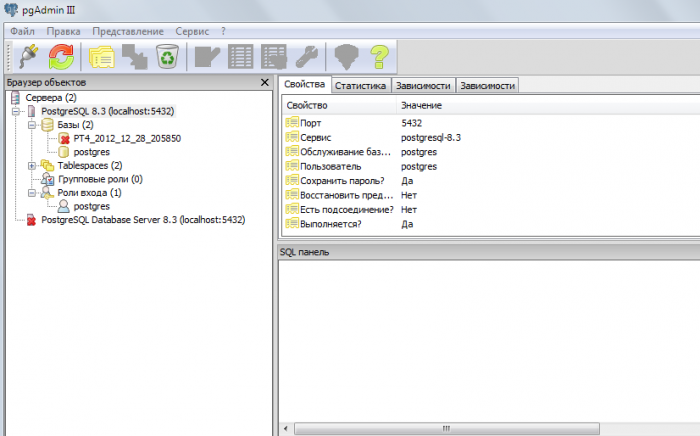Click the Сервера group icon in tree
The width and height of the screenshot is (700, 436).
(x=16, y=97)
